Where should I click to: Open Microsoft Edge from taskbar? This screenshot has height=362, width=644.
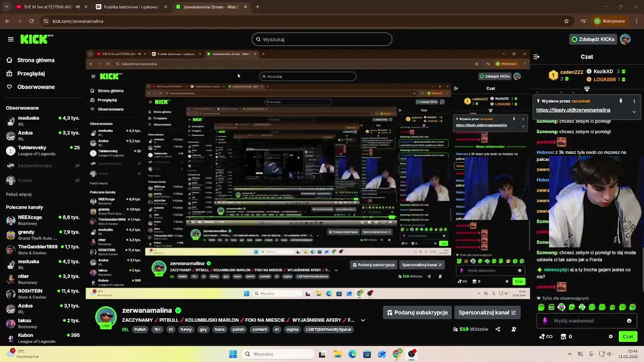coord(352,354)
